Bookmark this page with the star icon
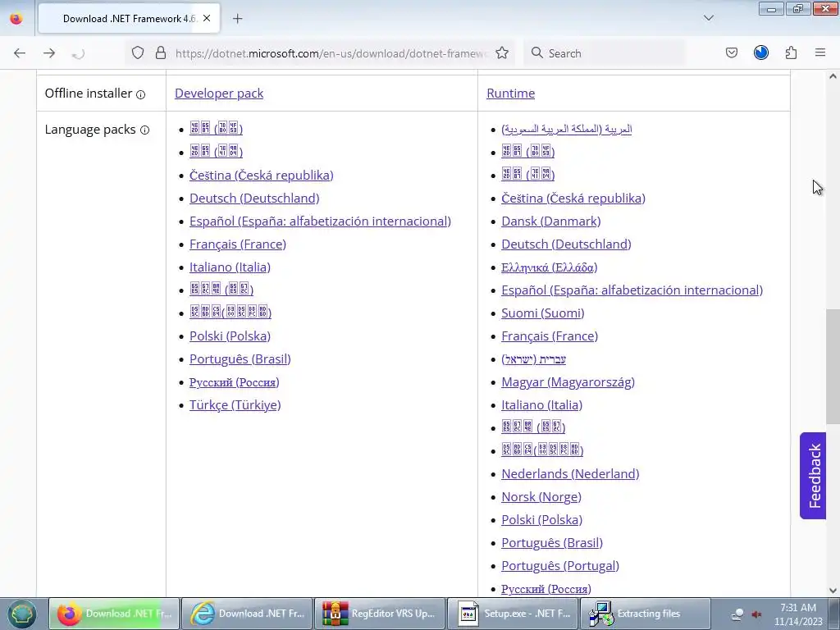This screenshot has height=630, width=840. point(502,53)
